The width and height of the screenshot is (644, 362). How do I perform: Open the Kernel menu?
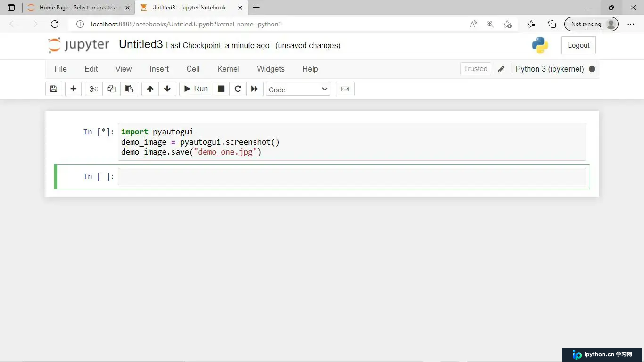[x=228, y=69]
